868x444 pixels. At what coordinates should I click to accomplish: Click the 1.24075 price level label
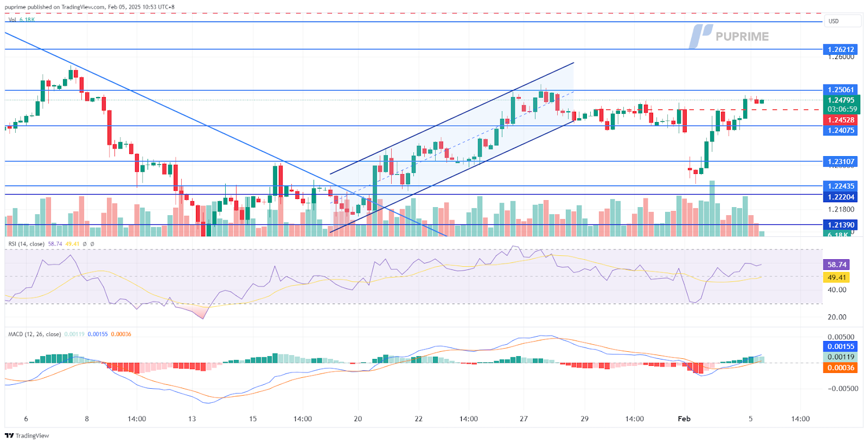coord(840,131)
